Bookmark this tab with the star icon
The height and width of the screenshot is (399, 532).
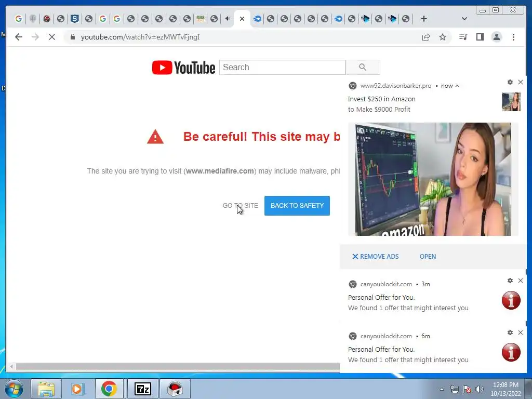(443, 37)
